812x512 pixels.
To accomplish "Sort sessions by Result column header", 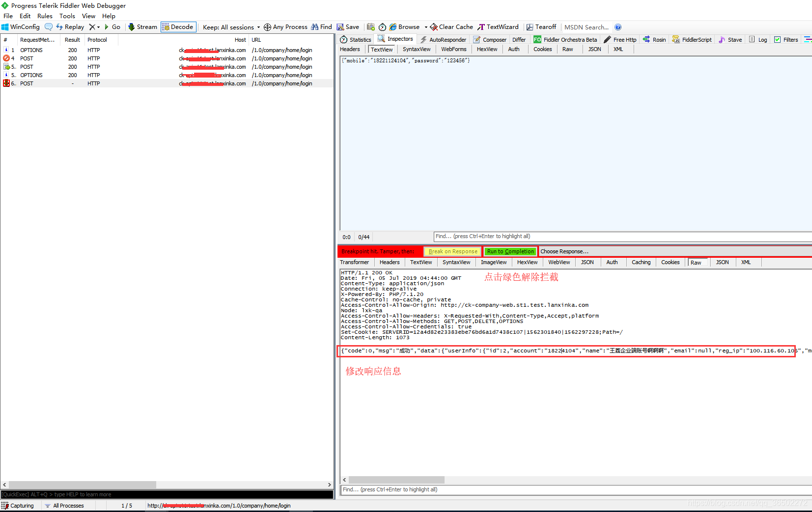I will click(x=72, y=40).
